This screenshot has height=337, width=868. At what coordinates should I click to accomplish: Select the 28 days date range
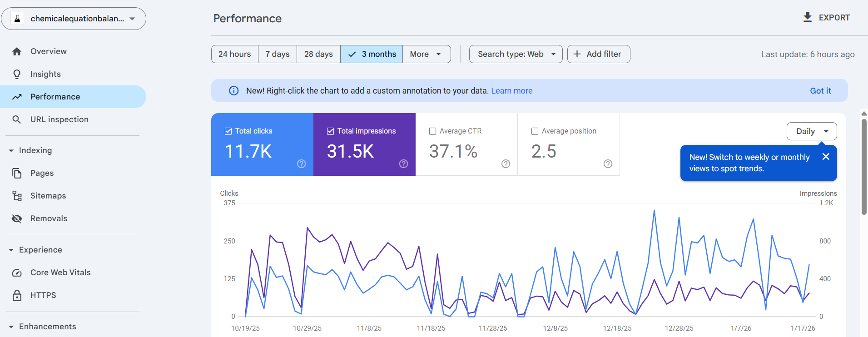pyautogui.click(x=318, y=54)
